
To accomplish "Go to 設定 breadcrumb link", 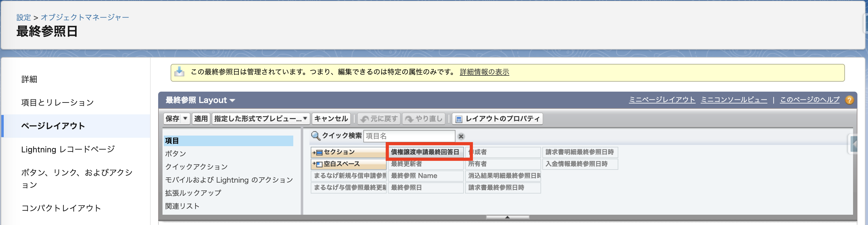I will click(24, 17).
